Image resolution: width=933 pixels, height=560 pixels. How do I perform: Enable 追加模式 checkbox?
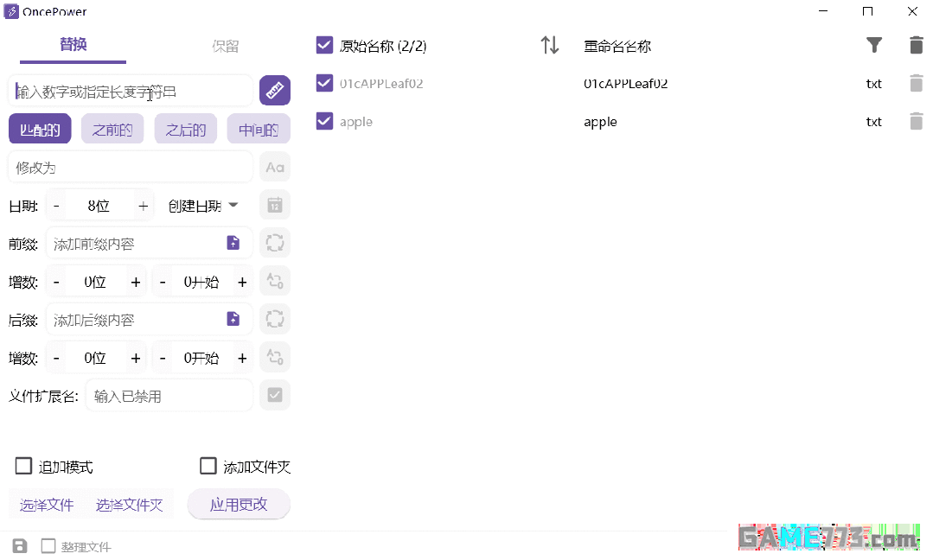23,466
